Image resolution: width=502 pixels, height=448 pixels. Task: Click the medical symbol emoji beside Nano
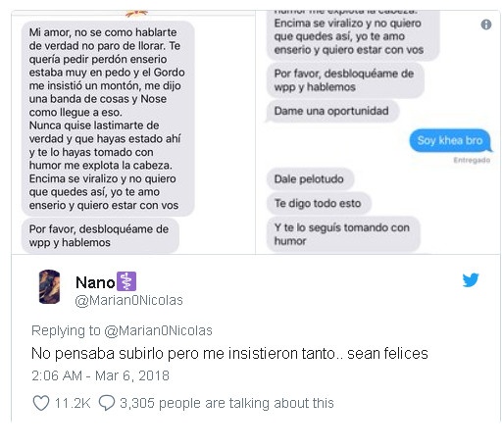point(126,281)
